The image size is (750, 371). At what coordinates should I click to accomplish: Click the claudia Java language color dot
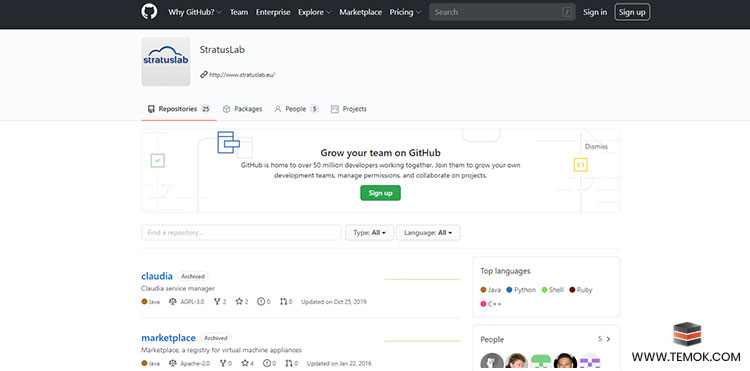pyautogui.click(x=144, y=302)
